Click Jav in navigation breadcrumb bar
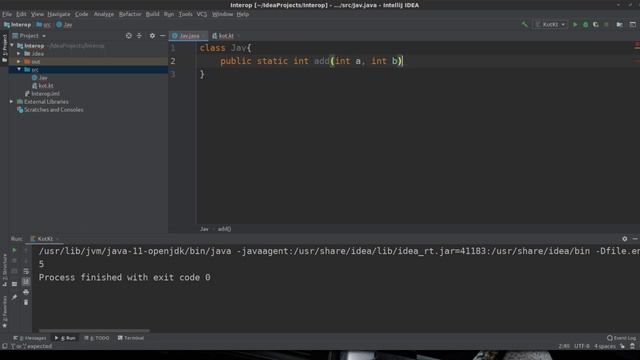Screen dimensions: 640x360 [64, 25]
